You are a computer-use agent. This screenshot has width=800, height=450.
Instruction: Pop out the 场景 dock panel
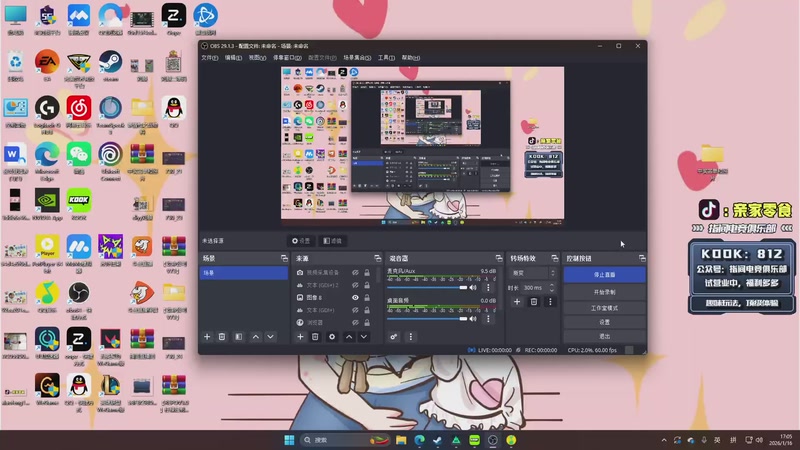(284, 259)
